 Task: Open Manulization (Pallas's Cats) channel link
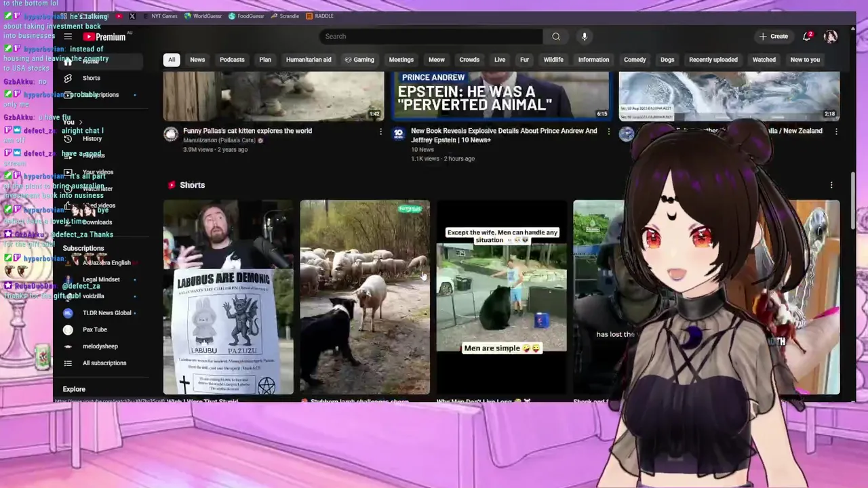[220, 140]
